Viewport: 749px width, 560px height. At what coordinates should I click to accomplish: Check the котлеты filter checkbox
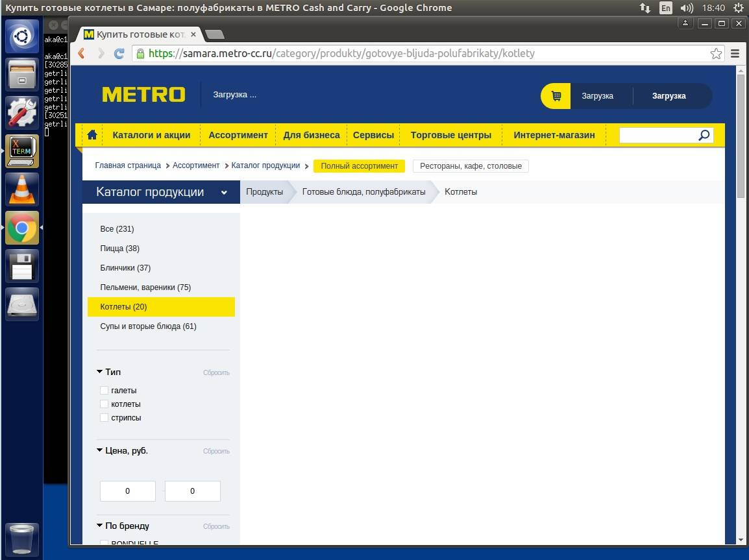tap(104, 404)
